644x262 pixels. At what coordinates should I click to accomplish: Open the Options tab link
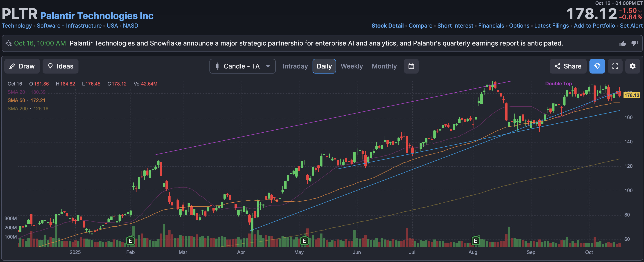click(x=519, y=26)
